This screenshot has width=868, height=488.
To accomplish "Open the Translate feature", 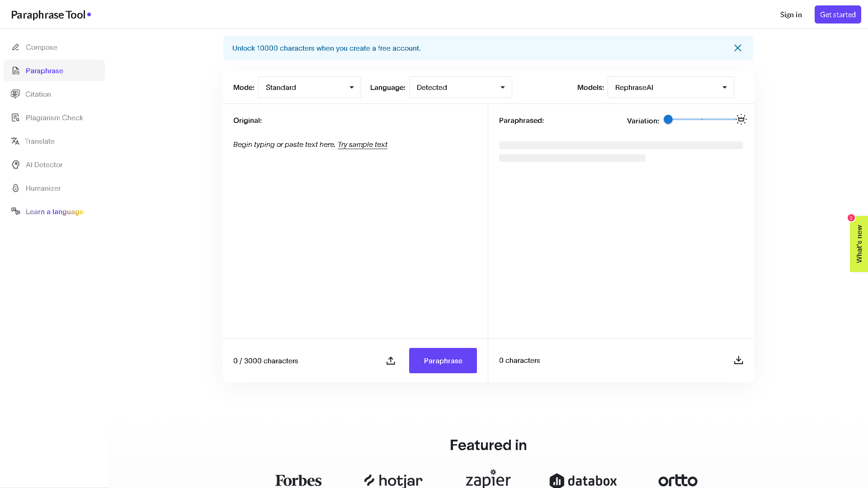I will click(39, 141).
